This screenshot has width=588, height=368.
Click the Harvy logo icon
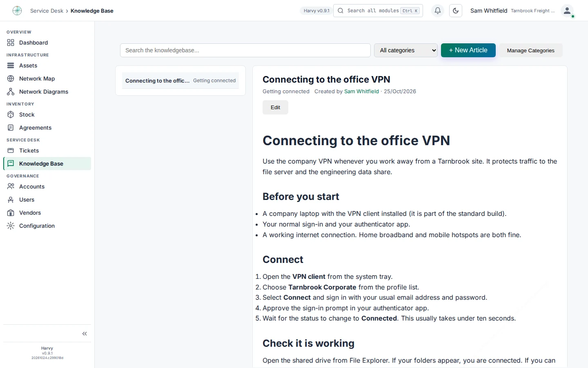tap(17, 11)
